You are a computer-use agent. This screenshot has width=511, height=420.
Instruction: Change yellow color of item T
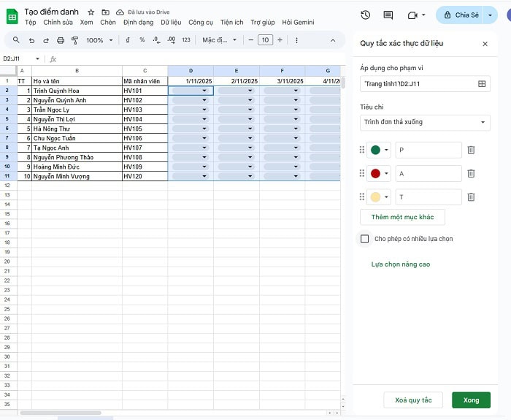[379, 197]
